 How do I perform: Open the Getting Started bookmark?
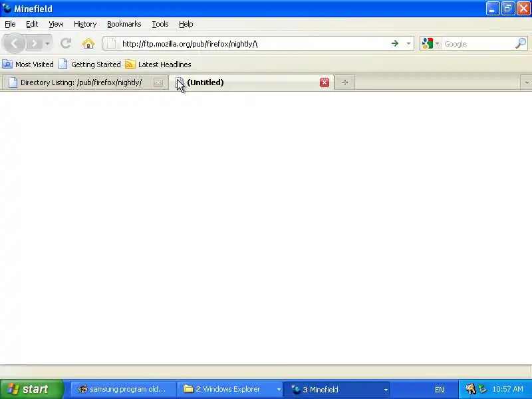pyautogui.click(x=90, y=64)
